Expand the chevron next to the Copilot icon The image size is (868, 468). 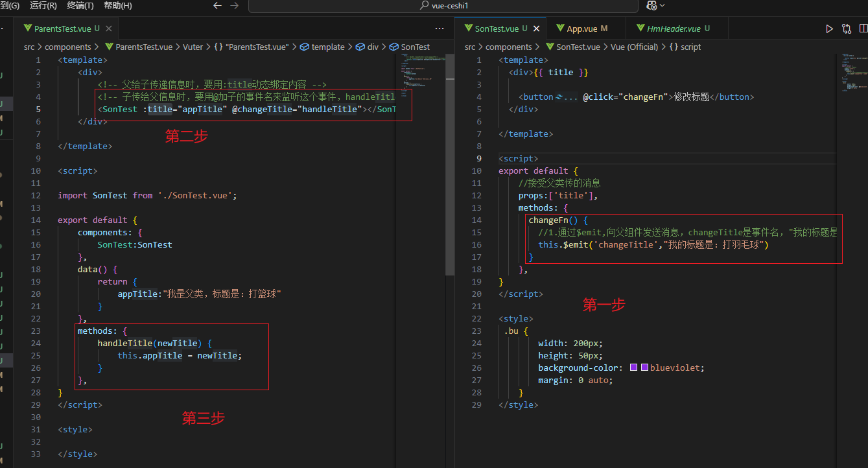click(x=662, y=6)
